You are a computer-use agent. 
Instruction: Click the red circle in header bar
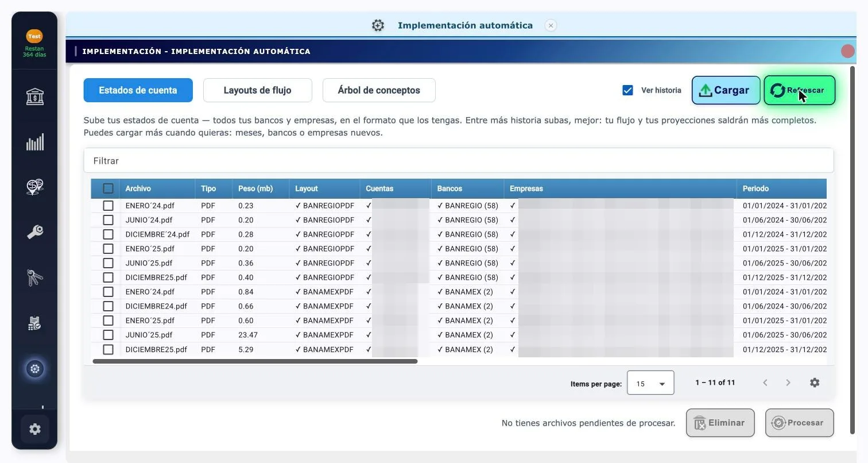847,51
